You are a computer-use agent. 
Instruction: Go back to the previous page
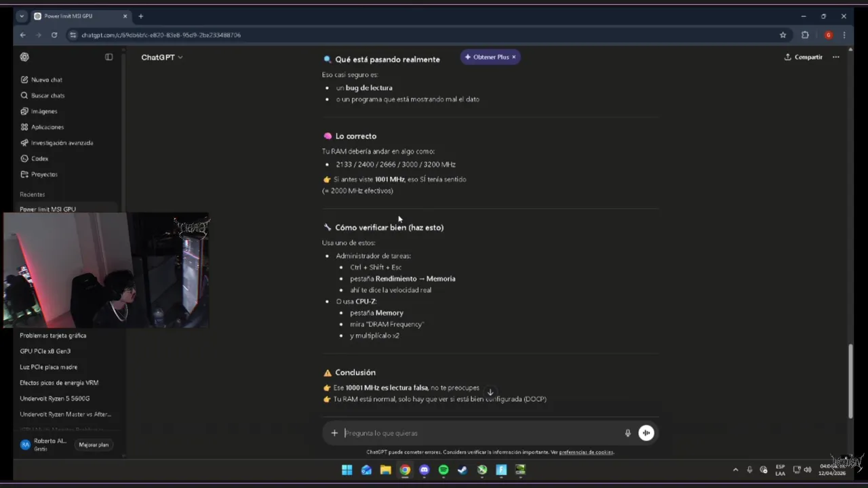pyautogui.click(x=22, y=35)
